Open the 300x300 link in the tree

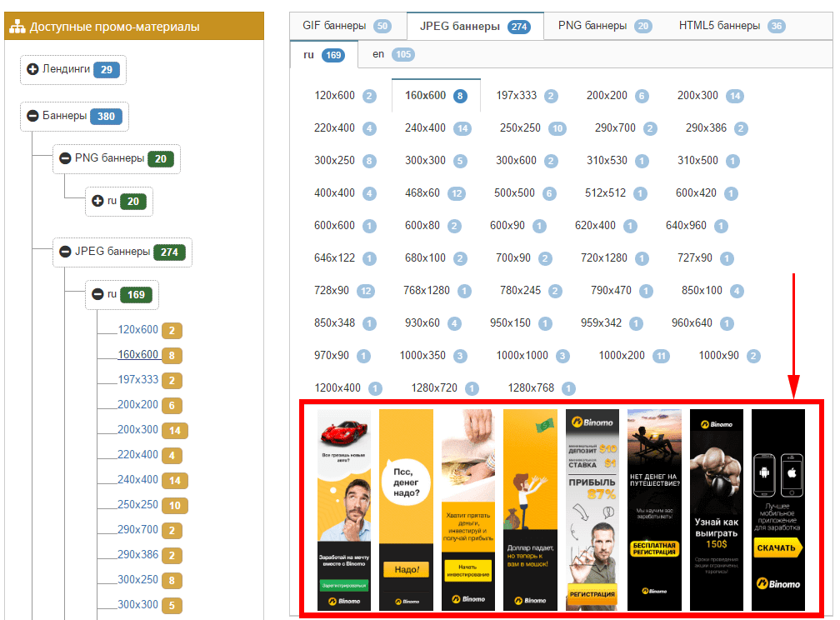[137, 604]
